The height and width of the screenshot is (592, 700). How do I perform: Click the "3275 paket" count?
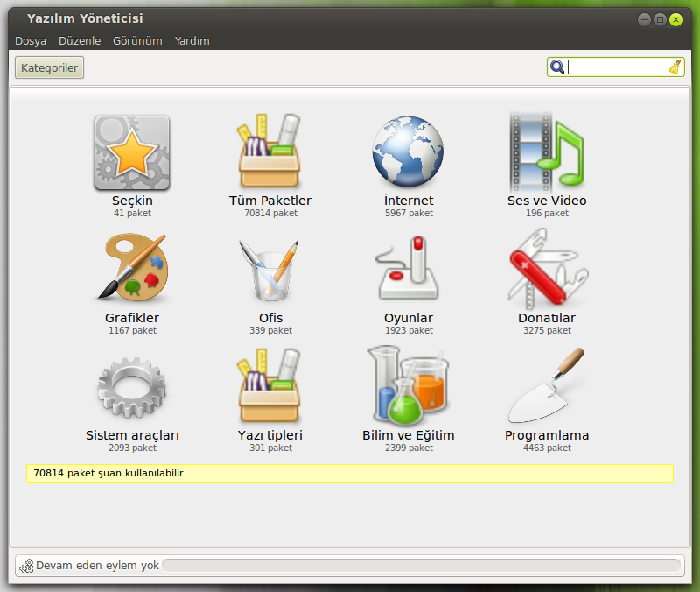[547, 330]
